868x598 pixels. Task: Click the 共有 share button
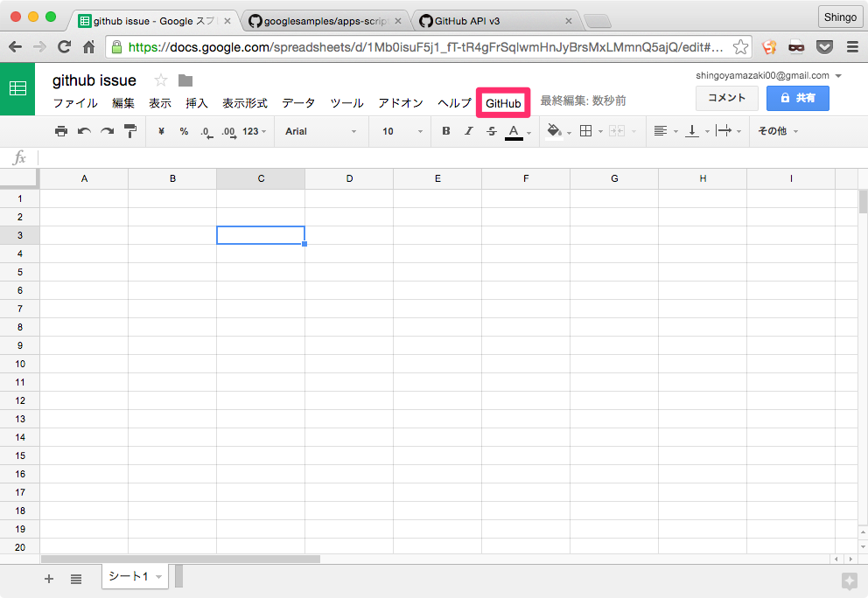[x=797, y=98]
